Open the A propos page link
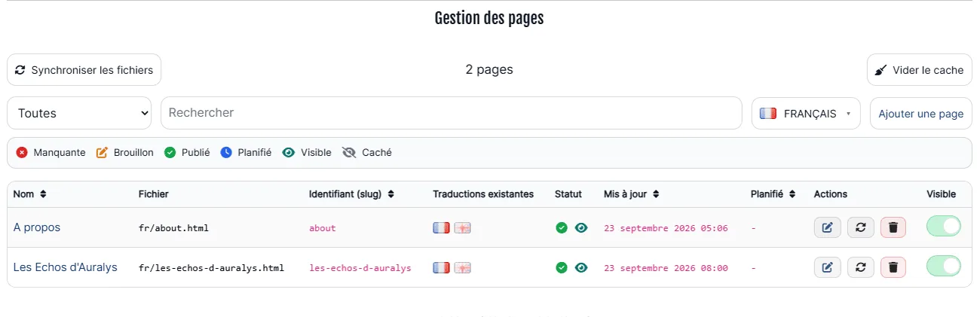The height and width of the screenshot is (317, 980). [37, 227]
